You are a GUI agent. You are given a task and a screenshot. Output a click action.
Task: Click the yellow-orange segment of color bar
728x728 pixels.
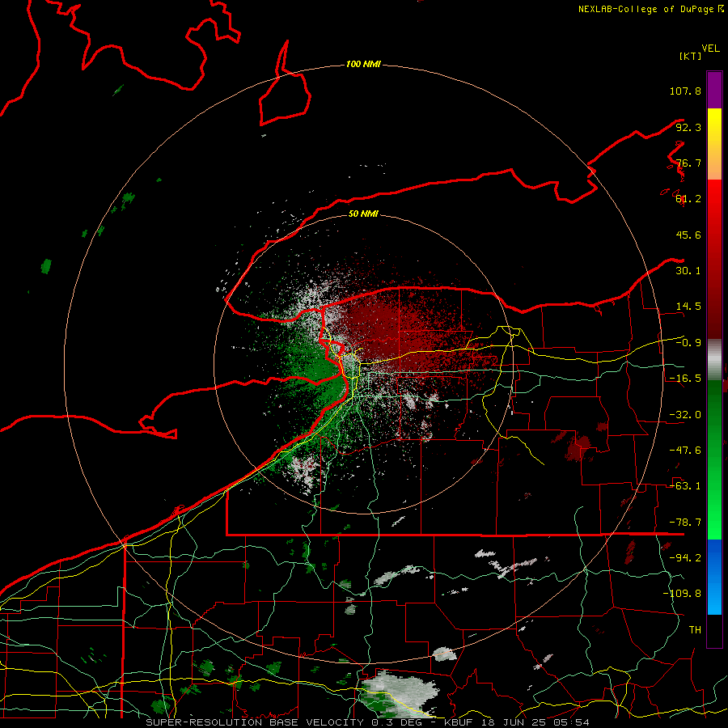click(x=714, y=144)
